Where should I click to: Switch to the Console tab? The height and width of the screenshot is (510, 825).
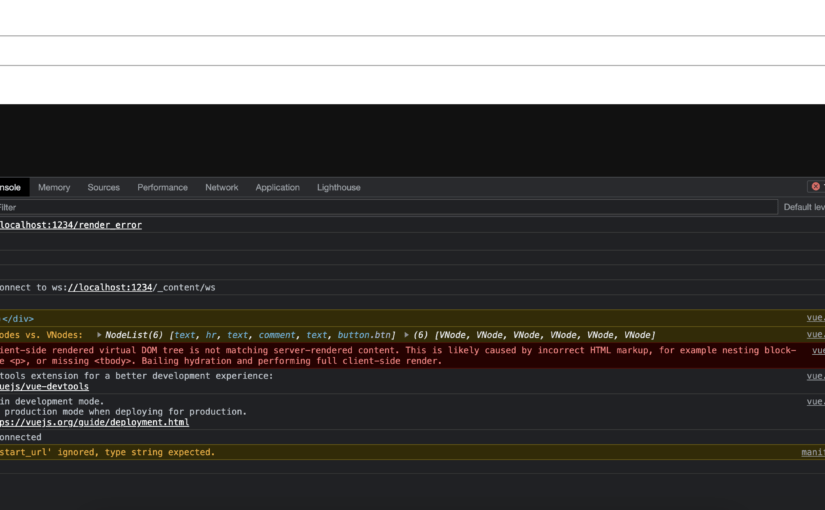tap(10, 187)
